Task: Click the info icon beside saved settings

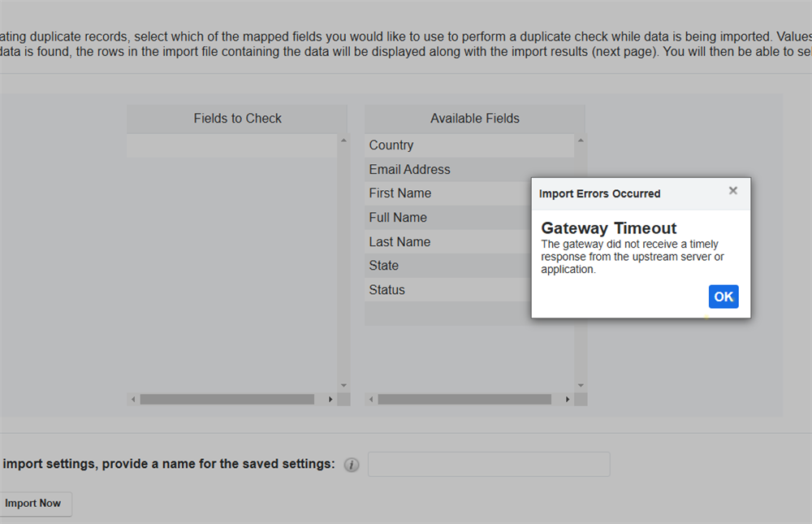Action: pos(351,465)
